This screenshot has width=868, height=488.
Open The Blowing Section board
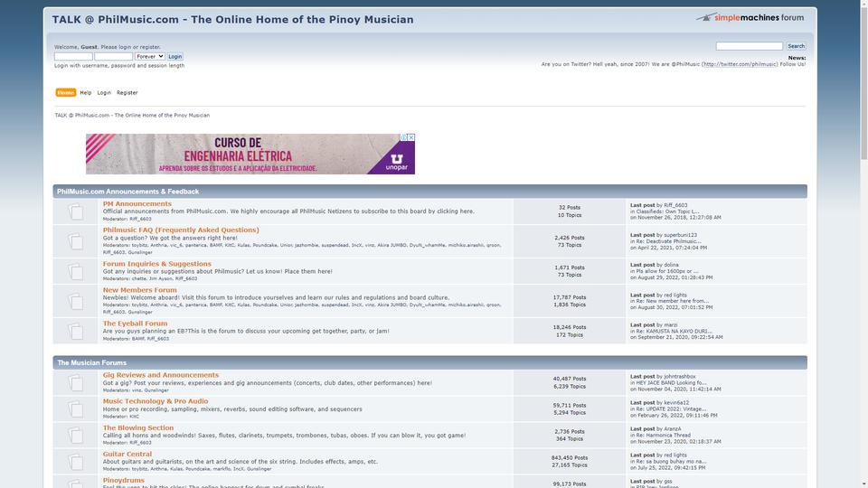click(x=137, y=427)
